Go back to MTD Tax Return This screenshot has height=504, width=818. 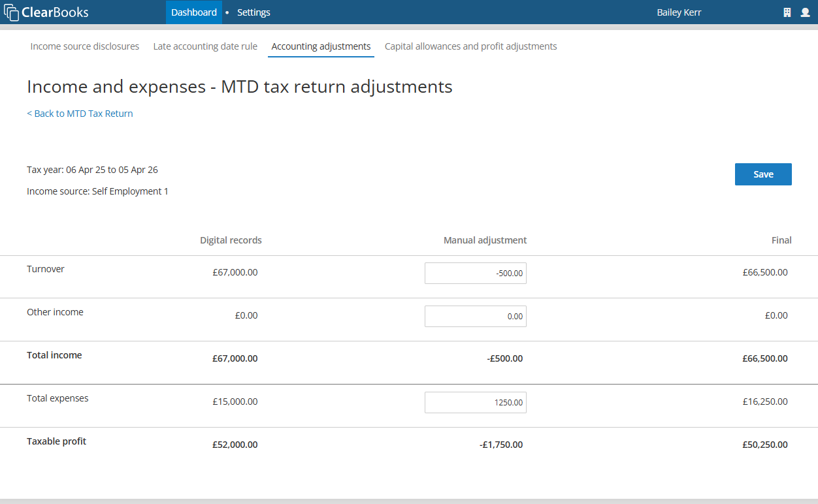80,114
